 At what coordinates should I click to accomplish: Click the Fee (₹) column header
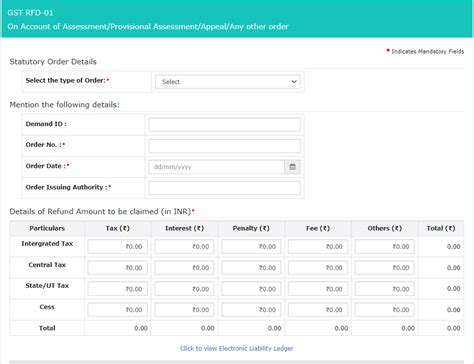(x=318, y=228)
